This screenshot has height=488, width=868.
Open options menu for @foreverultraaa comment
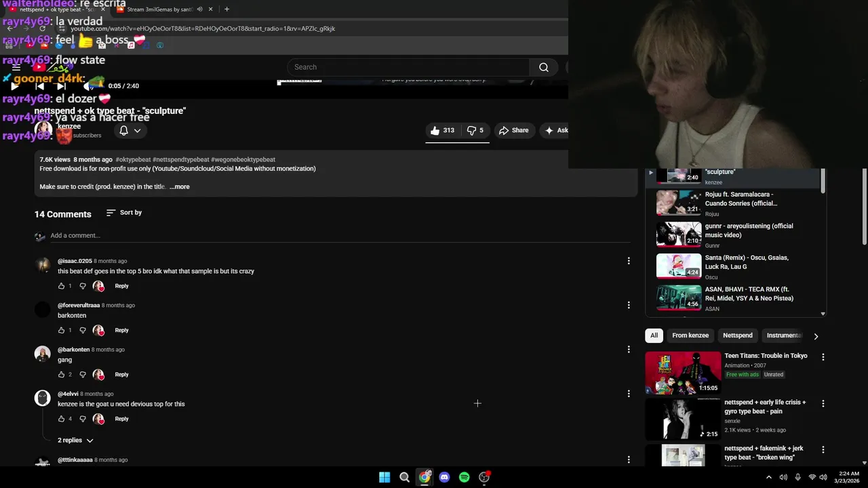pyautogui.click(x=629, y=305)
